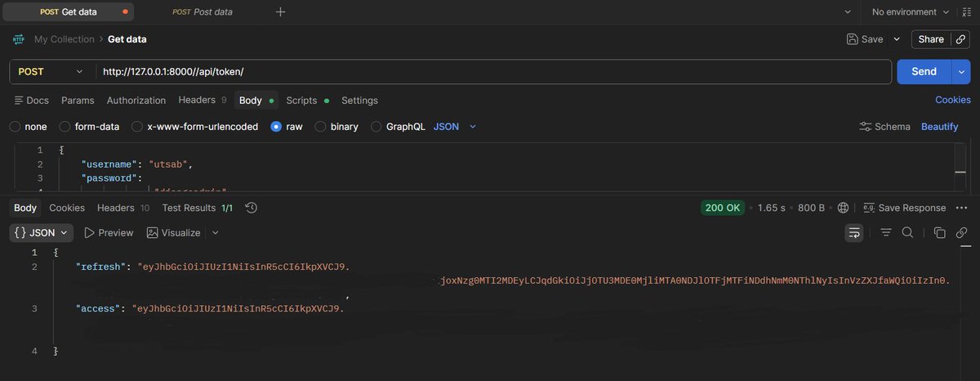
Task: Click My Collection in the breadcrumb
Action: [65, 38]
